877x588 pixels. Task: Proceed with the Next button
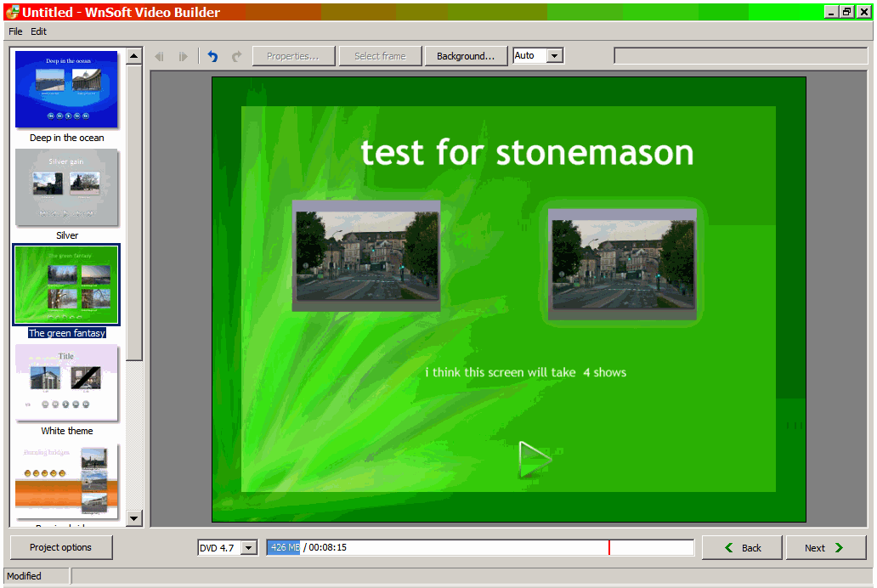tap(824, 548)
